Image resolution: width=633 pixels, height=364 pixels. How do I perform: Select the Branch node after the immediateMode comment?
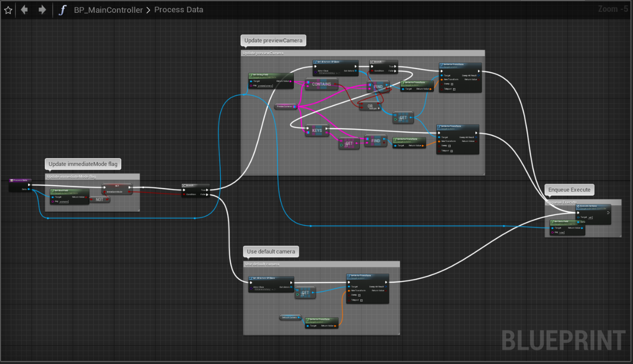pos(196,190)
